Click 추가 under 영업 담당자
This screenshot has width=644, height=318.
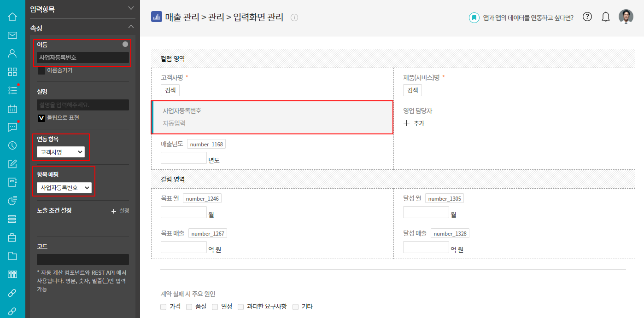pos(414,123)
